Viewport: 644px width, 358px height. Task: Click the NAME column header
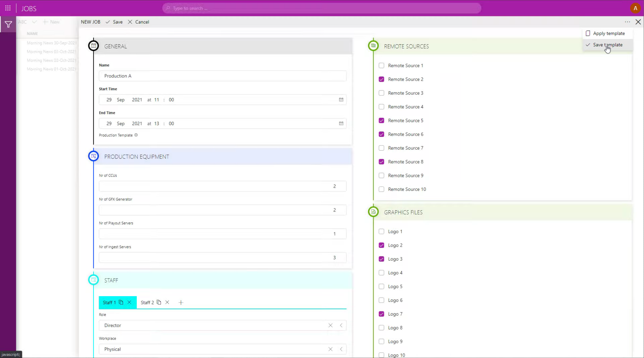32,34
